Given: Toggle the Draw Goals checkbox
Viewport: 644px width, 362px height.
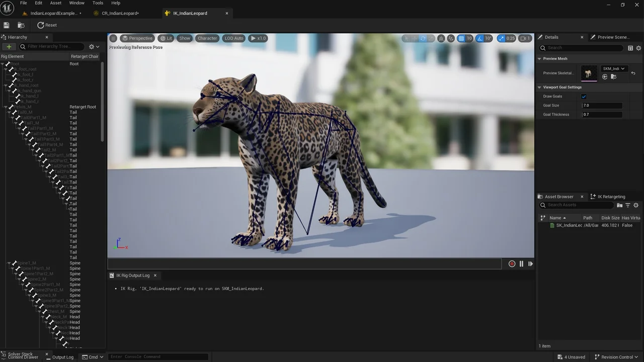Looking at the screenshot, I should 584,96.
